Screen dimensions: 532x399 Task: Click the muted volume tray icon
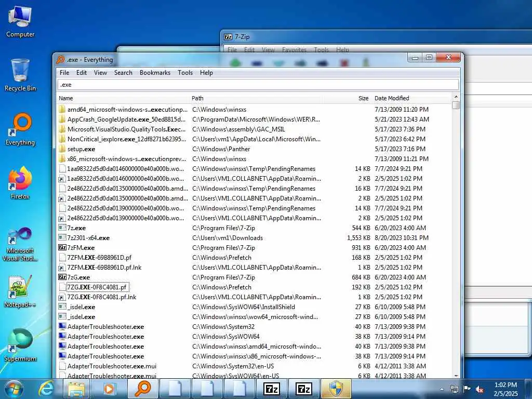tap(480, 390)
